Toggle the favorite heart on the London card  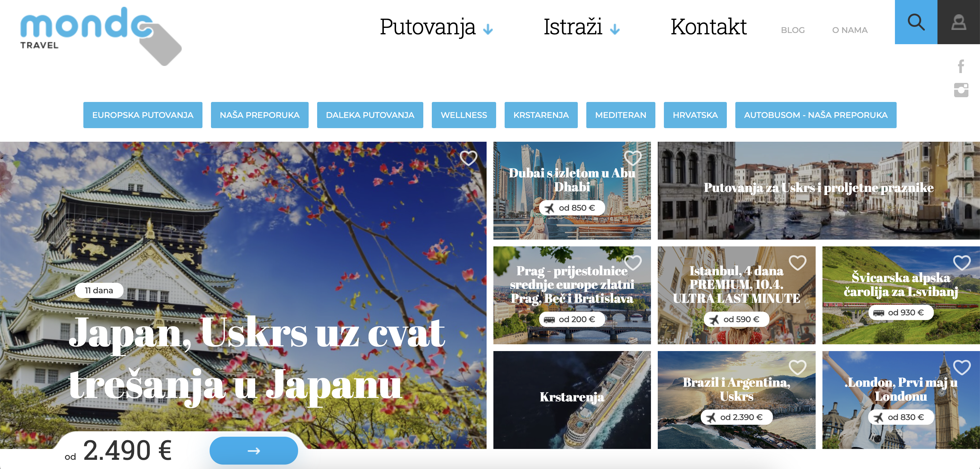pos(961,367)
